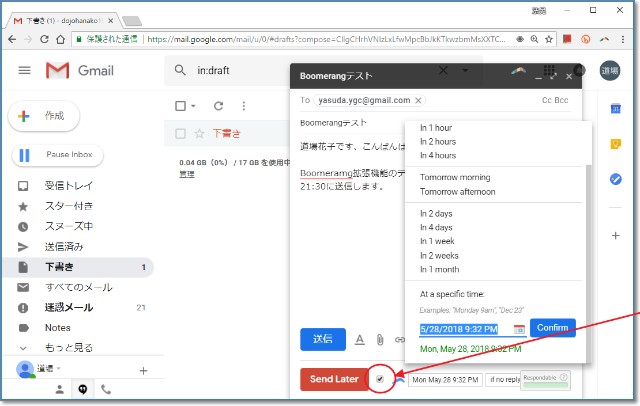The height and width of the screenshot is (406, 640).
Task: Click the red Send Later button
Action: 334,379
